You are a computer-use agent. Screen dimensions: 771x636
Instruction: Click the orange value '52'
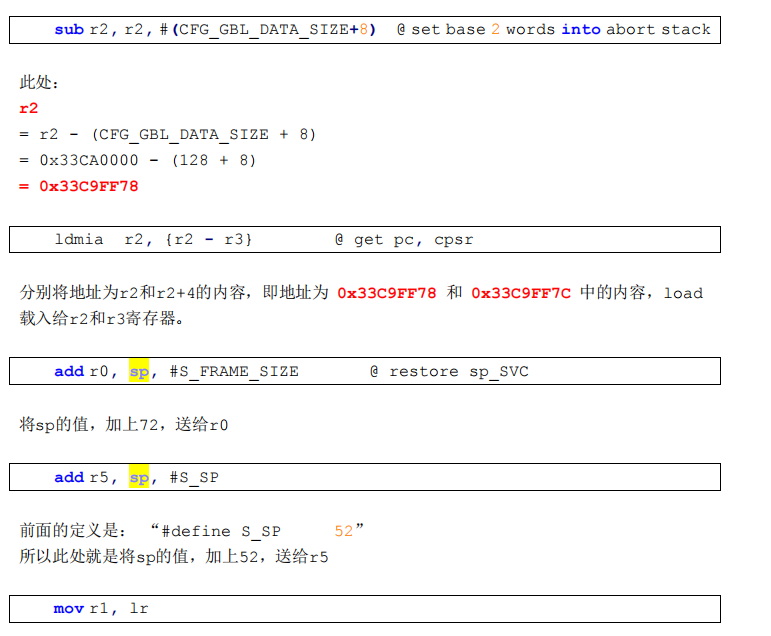[344, 531]
